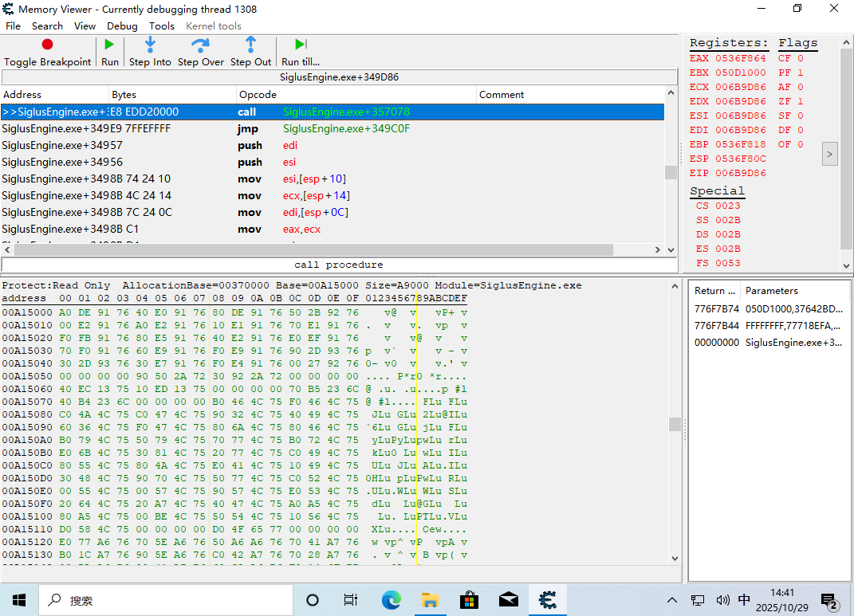Open Microsoft Edge from the taskbar
The height and width of the screenshot is (616, 854).
[391, 600]
